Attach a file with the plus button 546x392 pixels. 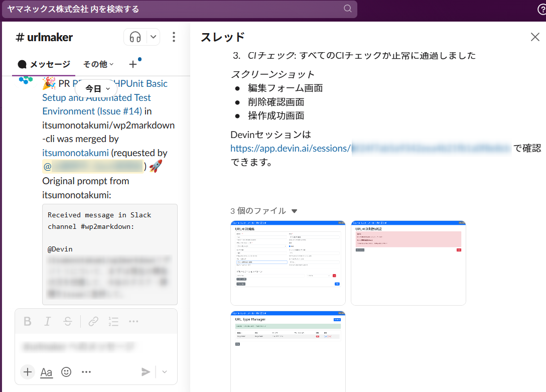[x=28, y=372]
